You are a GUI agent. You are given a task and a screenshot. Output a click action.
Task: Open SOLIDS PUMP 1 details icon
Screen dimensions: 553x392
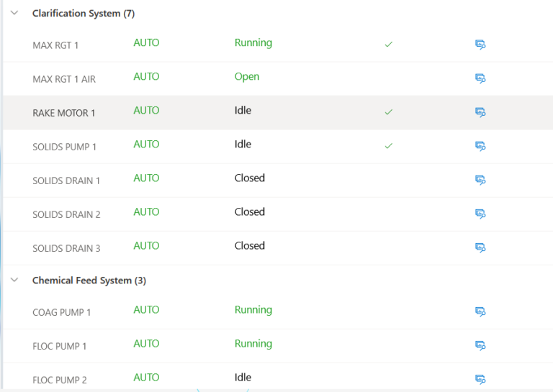click(x=480, y=146)
